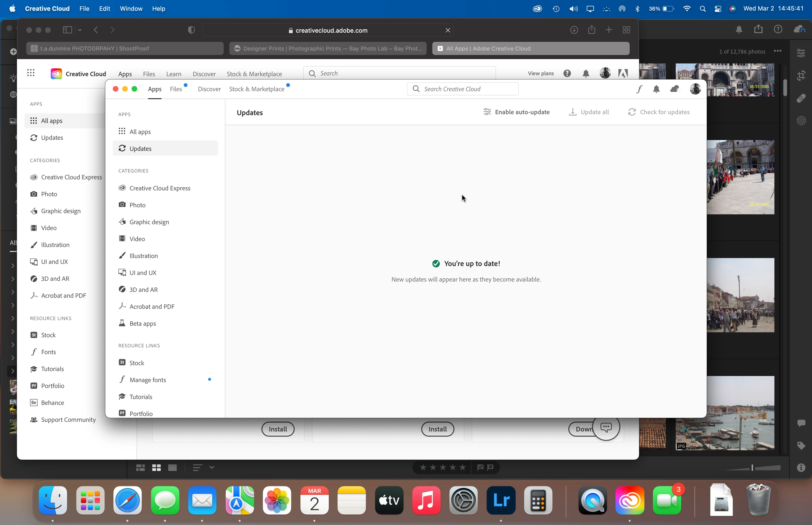This screenshot has height=525, width=812.
Task: Launch Lightroom Classic from the Dock
Action: pyautogui.click(x=501, y=501)
